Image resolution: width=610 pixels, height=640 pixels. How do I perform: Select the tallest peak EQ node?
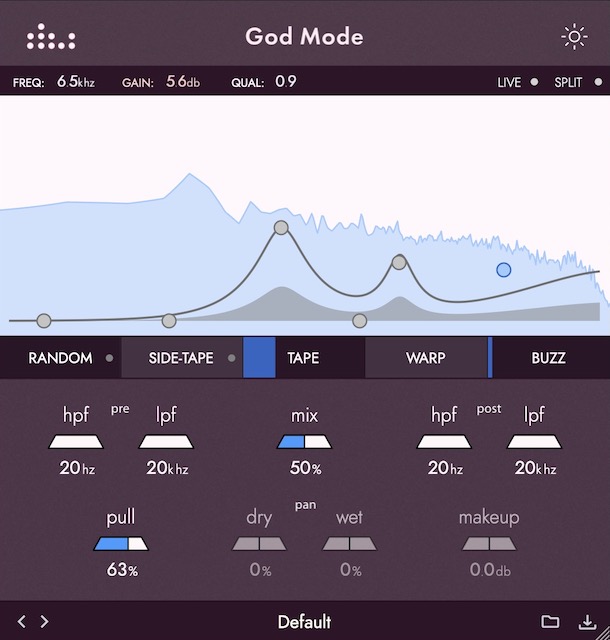pyautogui.click(x=281, y=228)
